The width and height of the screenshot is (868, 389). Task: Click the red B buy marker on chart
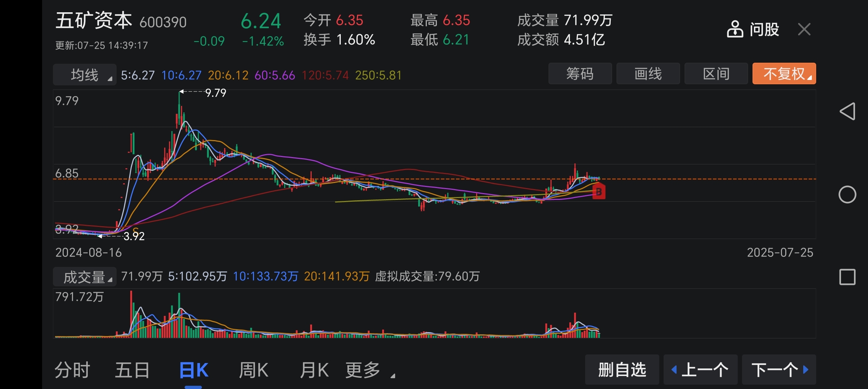(x=599, y=191)
